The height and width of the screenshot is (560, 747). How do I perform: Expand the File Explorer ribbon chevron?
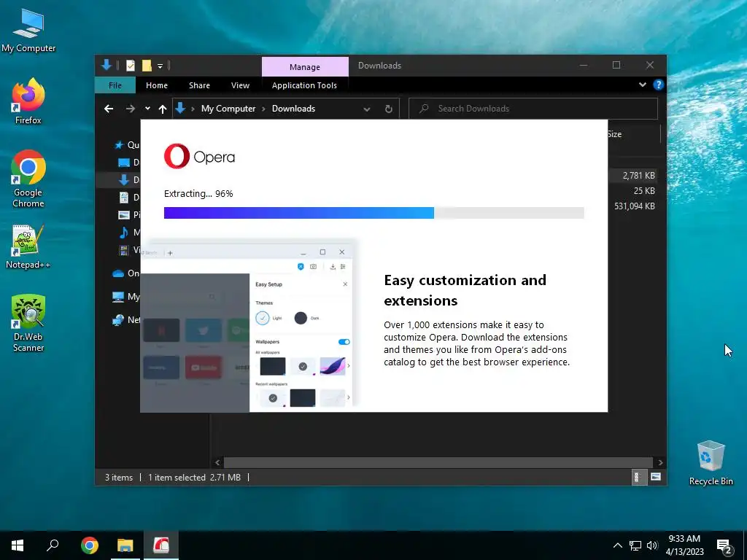(x=643, y=85)
